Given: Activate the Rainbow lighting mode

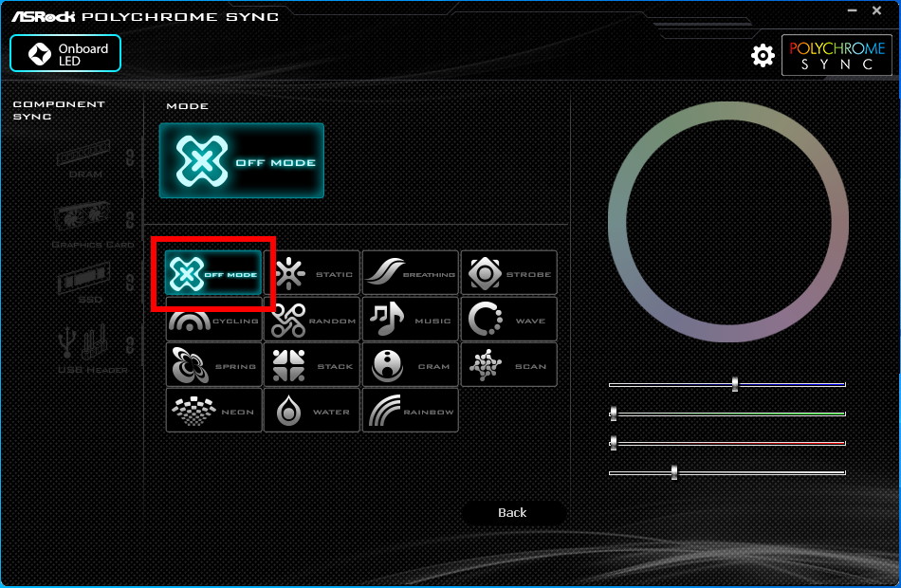Looking at the screenshot, I should coord(411,410).
